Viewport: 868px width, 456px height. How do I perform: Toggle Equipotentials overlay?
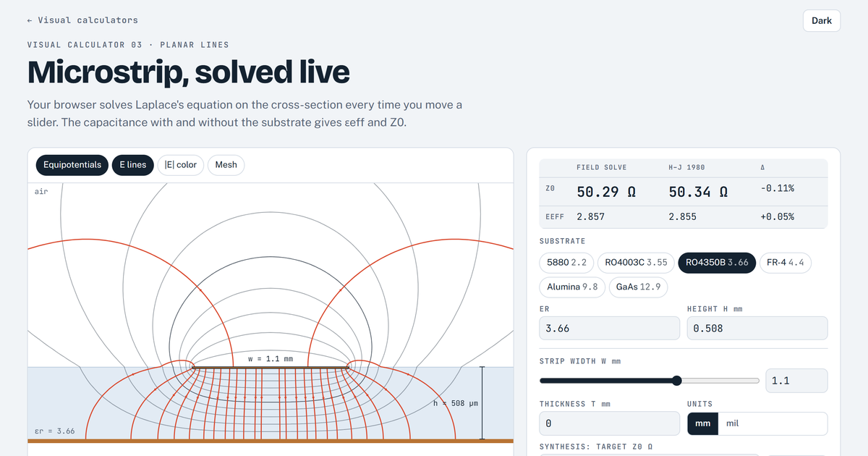[72, 165]
